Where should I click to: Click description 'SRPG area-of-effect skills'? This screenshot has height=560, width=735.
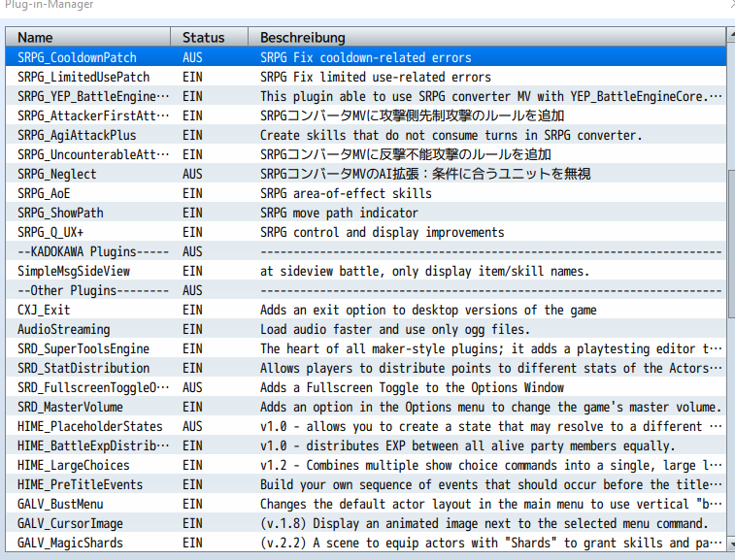click(346, 193)
